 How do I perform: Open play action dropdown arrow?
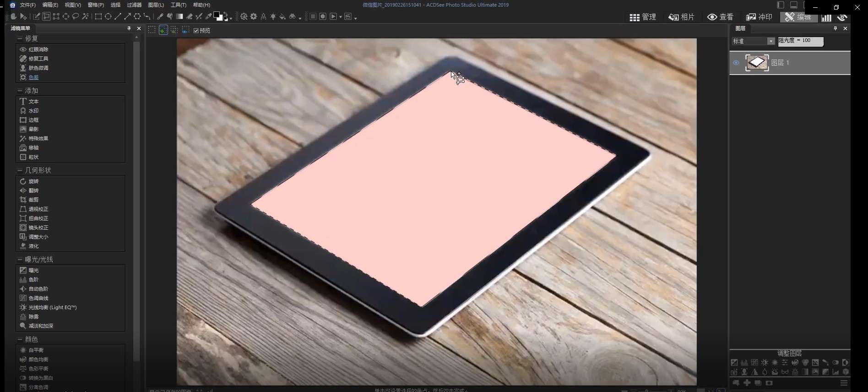[x=340, y=17]
